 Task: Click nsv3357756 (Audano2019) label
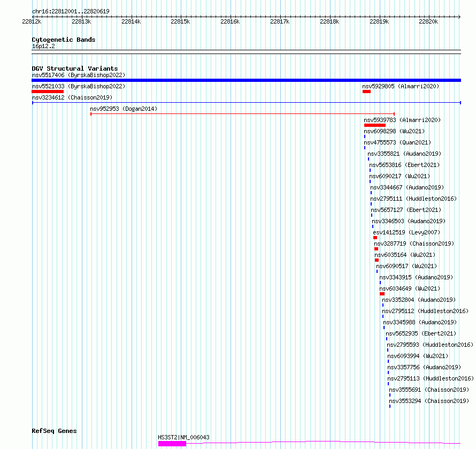click(424, 367)
